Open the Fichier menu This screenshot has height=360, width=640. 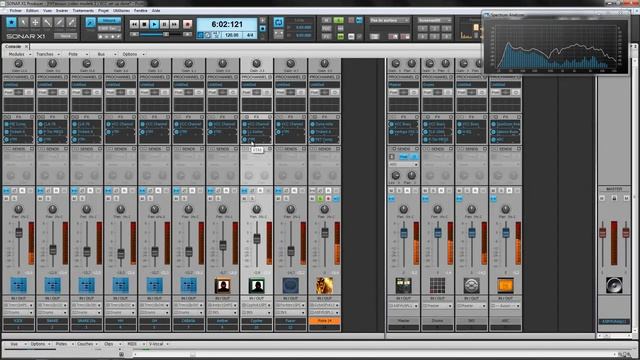pyautogui.click(x=16, y=11)
